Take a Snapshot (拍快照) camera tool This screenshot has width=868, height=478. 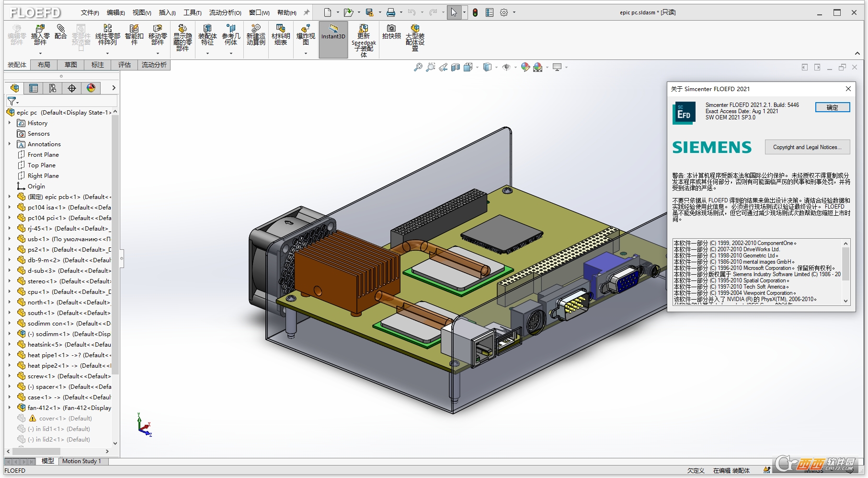point(391,32)
